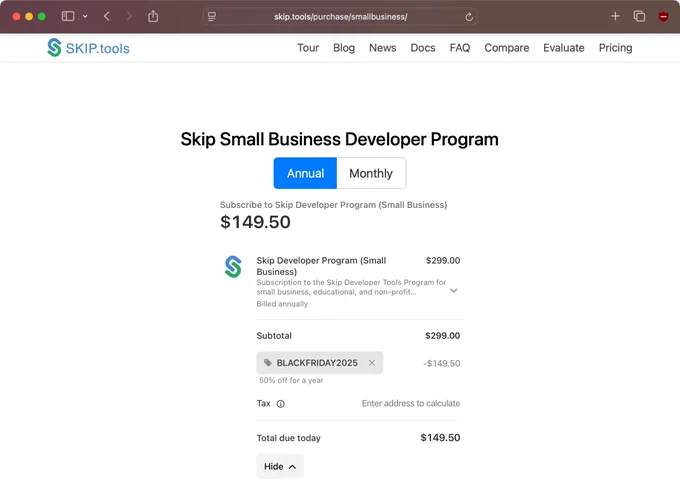Click the -$149.50 discount amount
This screenshot has height=491, width=680.
pyautogui.click(x=441, y=363)
